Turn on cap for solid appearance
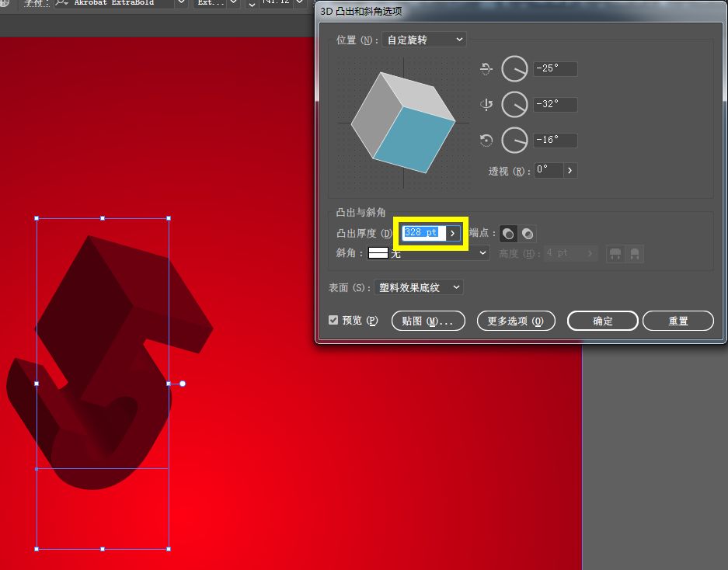Image resolution: width=728 pixels, height=570 pixels. 508,233
